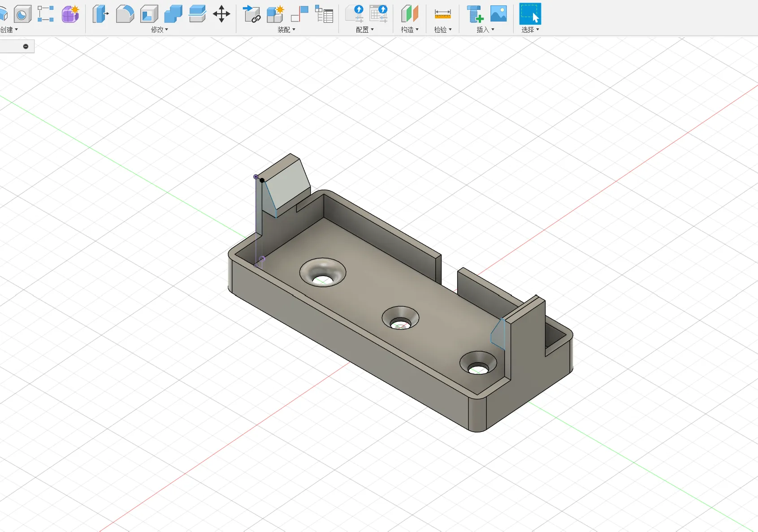Insert a Canvas image icon
758x532 pixels.
point(498,14)
